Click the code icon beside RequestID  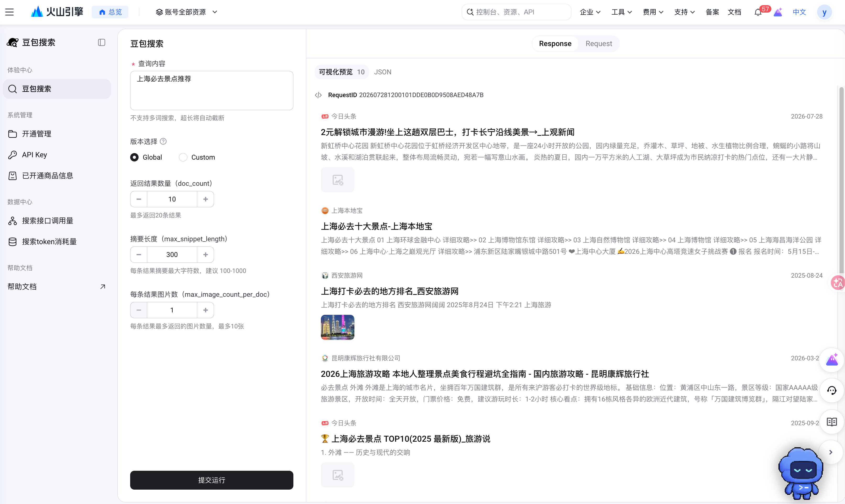pos(318,95)
